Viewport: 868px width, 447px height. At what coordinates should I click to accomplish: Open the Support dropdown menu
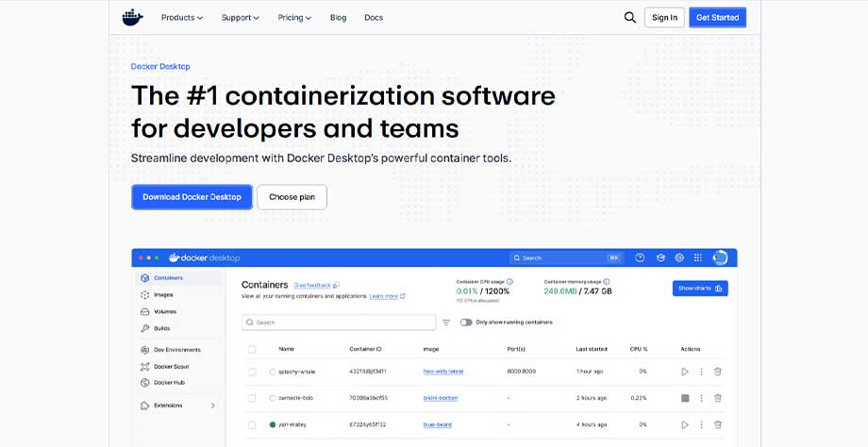(241, 18)
